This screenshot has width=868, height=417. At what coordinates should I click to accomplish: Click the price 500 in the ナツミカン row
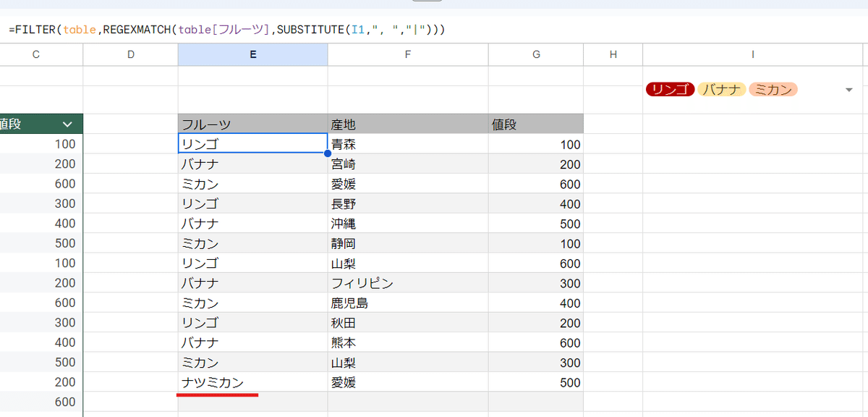(x=536, y=382)
